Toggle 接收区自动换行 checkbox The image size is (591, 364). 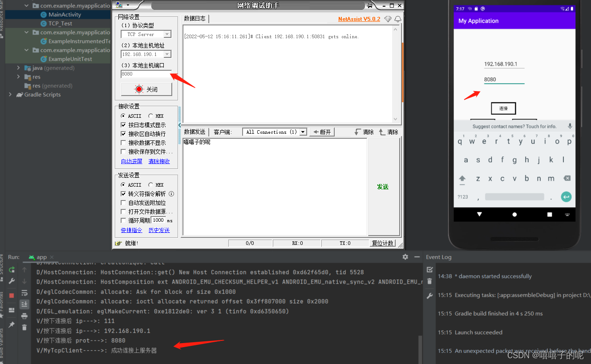tap(124, 134)
